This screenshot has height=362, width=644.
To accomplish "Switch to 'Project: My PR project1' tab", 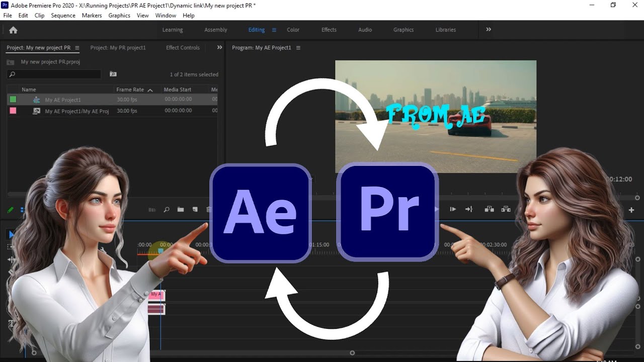I will pyautogui.click(x=118, y=48).
